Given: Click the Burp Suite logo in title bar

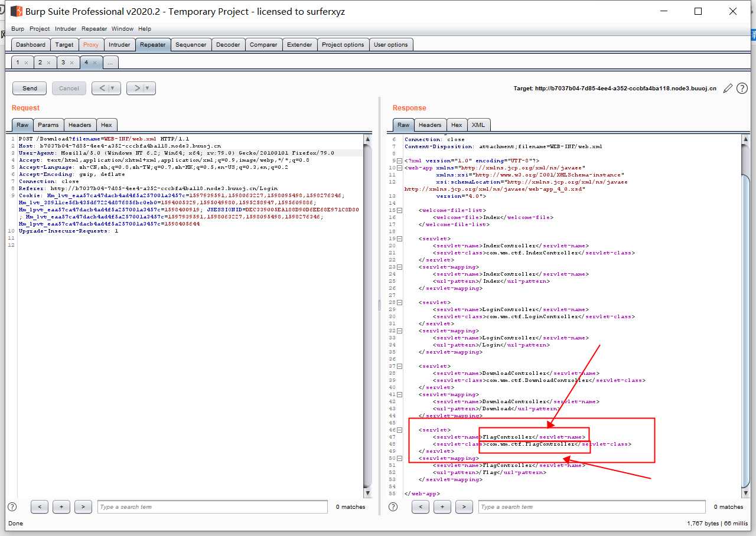Looking at the screenshot, I should point(17,11).
